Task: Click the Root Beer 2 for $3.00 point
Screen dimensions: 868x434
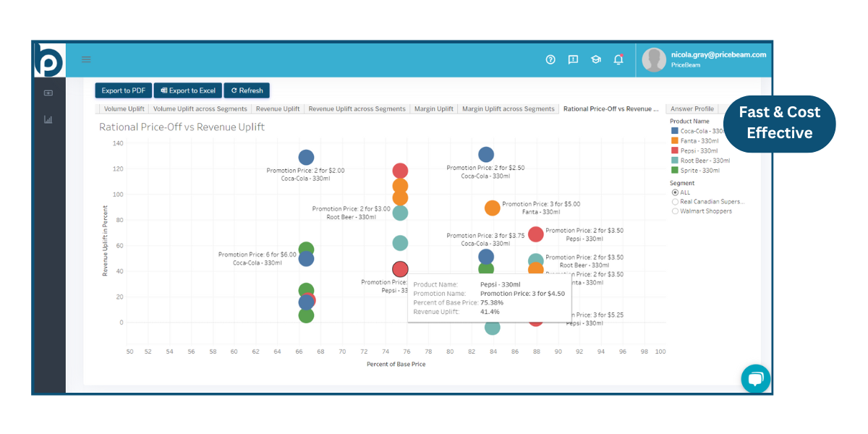Action: [400, 213]
